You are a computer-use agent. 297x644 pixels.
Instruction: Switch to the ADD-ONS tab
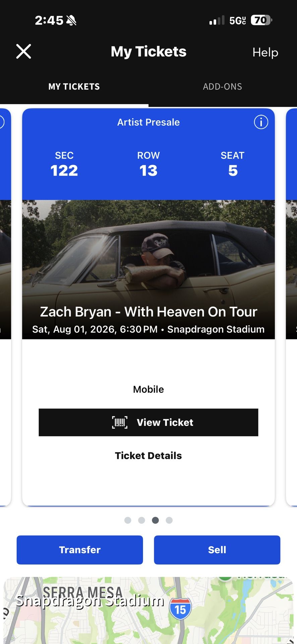click(223, 87)
